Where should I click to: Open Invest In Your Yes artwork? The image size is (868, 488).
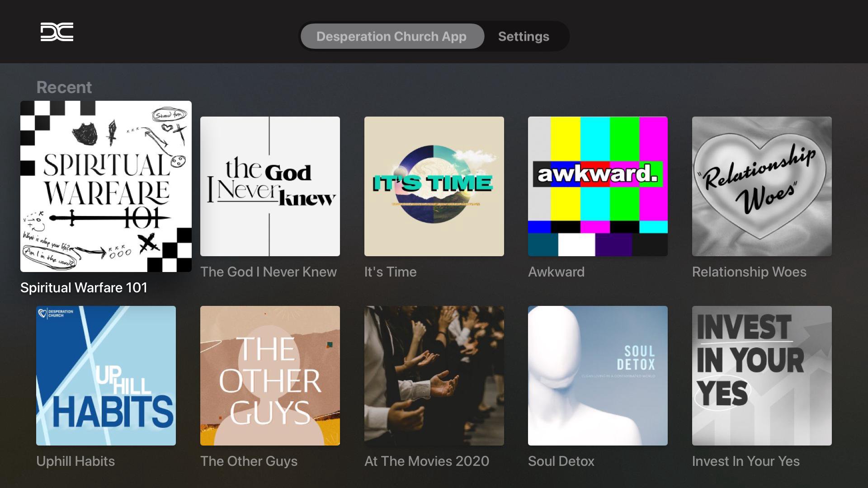pos(762,375)
